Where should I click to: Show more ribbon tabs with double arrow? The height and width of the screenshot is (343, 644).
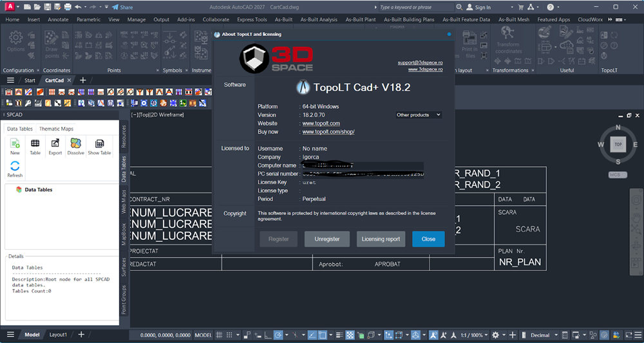[610, 19]
